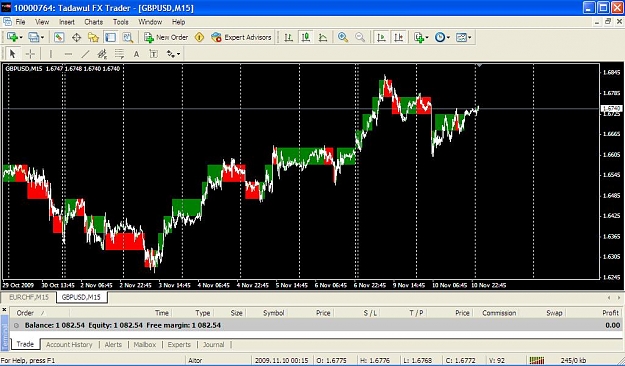Select the equidistant channel tool
The width and height of the screenshot is (625, 366).
(102, 54)
